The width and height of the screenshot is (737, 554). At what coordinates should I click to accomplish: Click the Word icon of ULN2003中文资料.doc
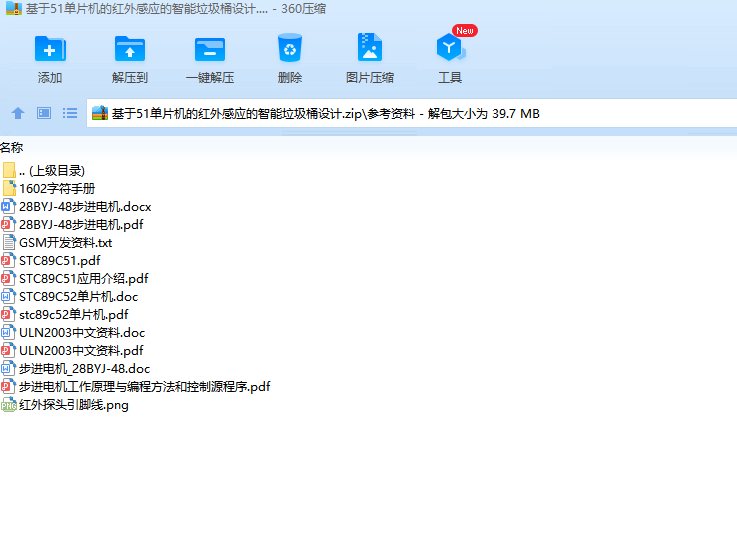pyautogui.click(x=8, y=333)
